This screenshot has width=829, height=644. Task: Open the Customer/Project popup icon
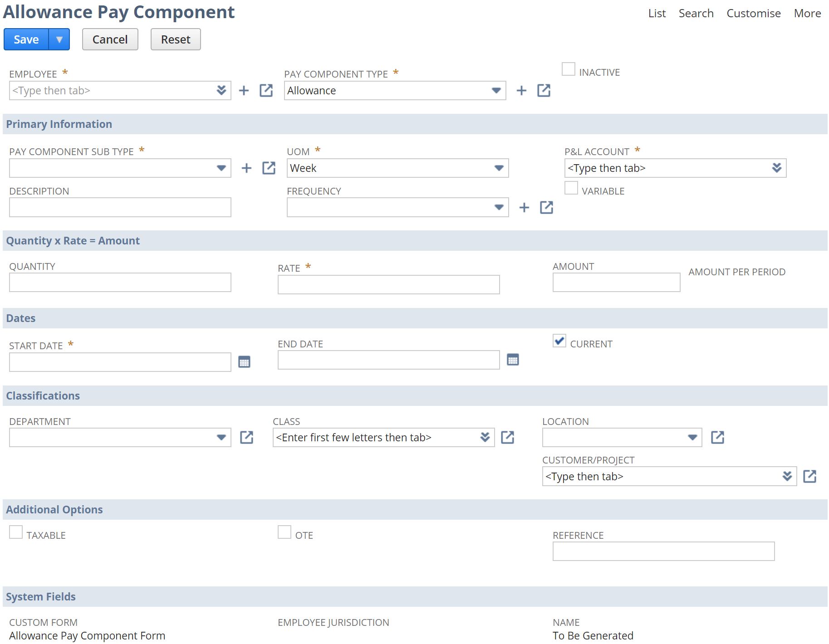(x=810, y=476)
